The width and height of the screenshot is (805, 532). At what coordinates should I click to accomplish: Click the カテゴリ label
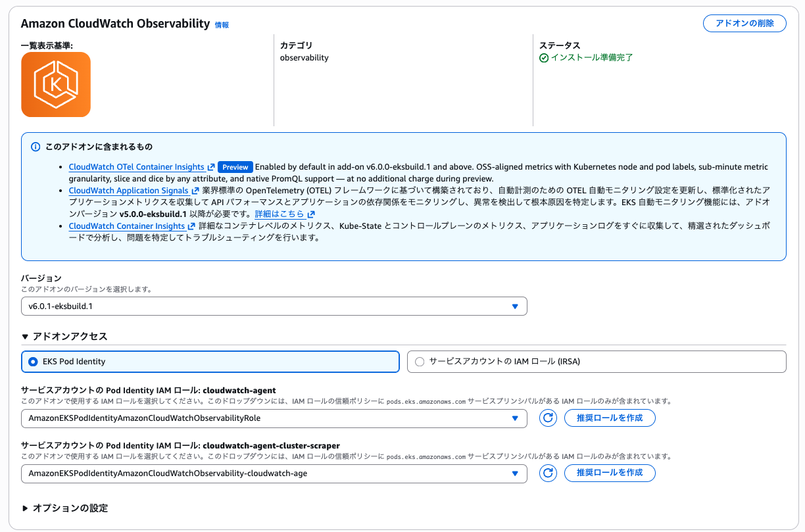296,45
